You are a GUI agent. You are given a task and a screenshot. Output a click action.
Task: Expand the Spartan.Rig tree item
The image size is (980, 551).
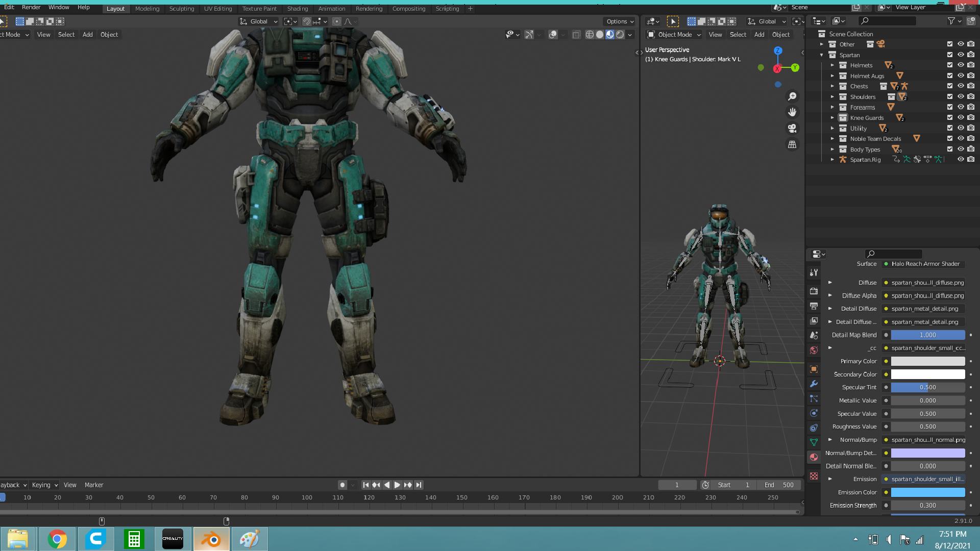click(832, 160)
